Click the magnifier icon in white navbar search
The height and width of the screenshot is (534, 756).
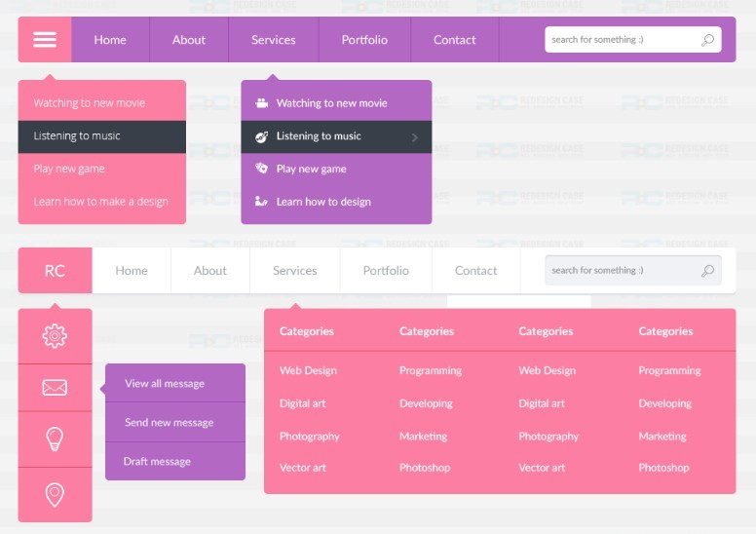[x=707, y=271]
